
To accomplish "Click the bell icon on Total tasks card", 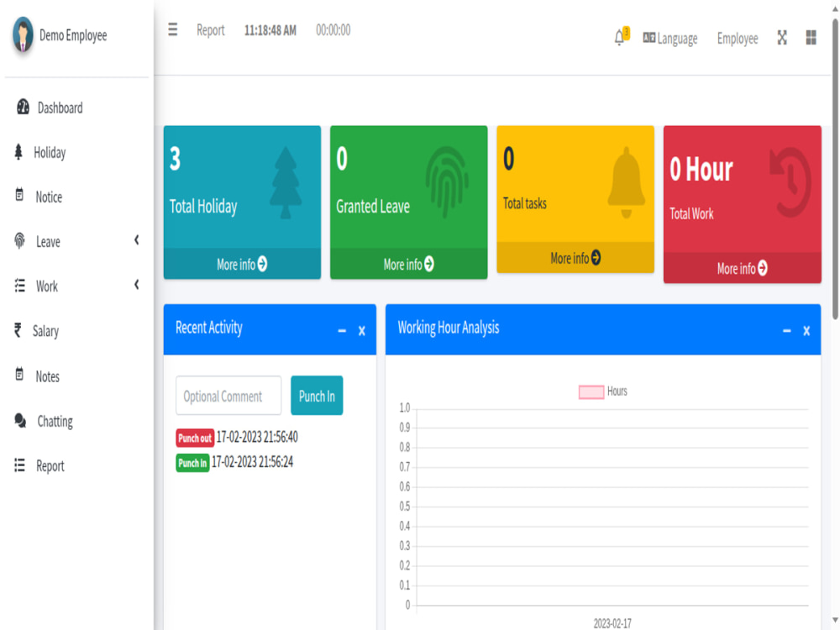I will coord(626,182).
